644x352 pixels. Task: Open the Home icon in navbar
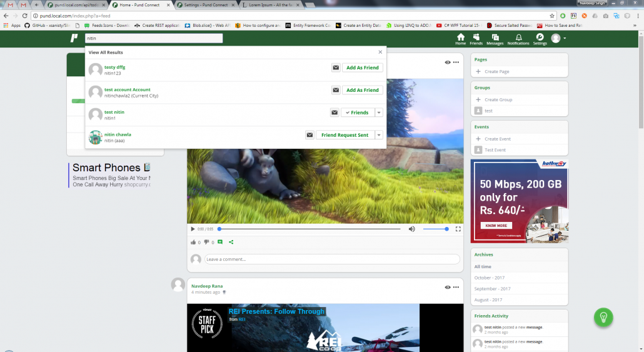[x=460, y=39]
